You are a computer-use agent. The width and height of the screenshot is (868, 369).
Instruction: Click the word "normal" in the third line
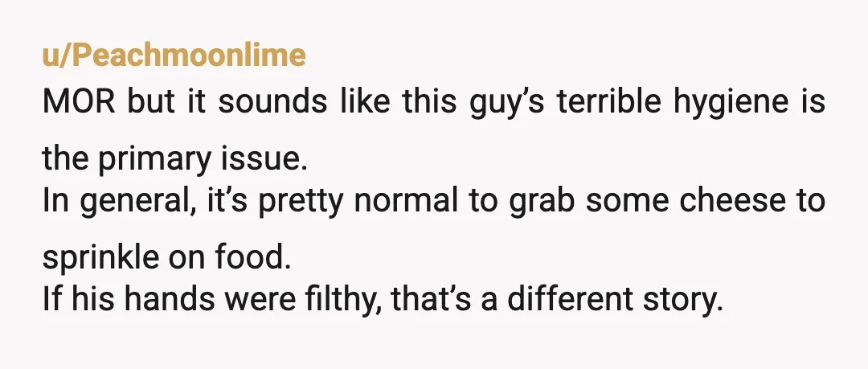[x=405, y=200]
